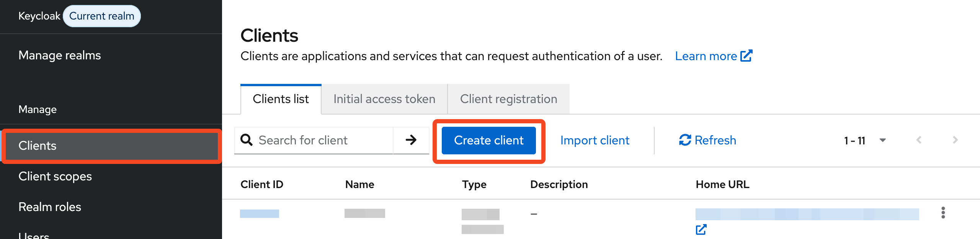Click the Name column header
Image resolution: width=980 pixels, height=239 pixels.
[x=360, y=185]
